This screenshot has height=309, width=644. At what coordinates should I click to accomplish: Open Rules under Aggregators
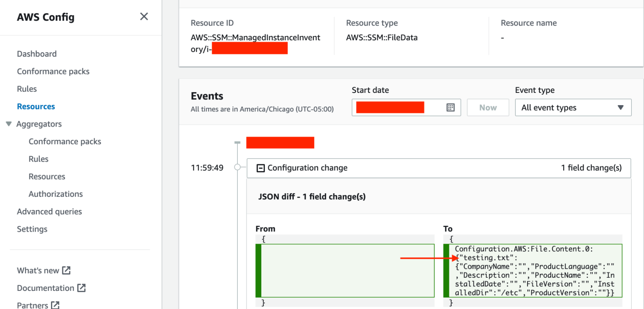[38, 159]
